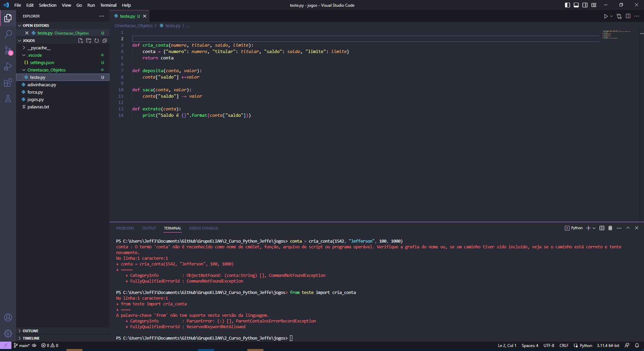
Task: Open the Testing flask icon
Action: (x=8, y=99)
